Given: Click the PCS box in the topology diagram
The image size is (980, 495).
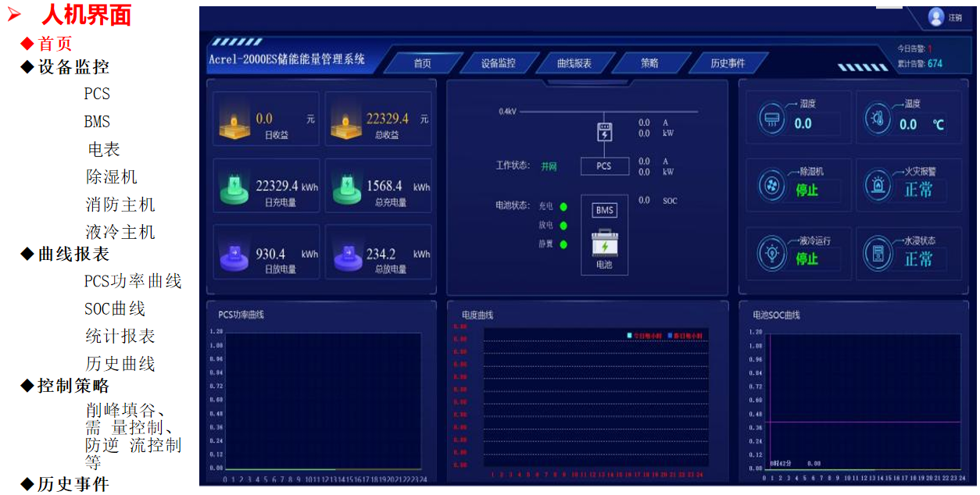Looking at the screenshot, I should click(604, 166).
